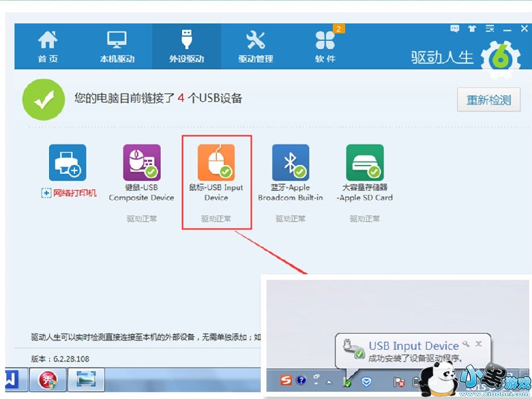532x399 pixels.
Task: Select the 鼠标-USB Input Device mouse icon
Action: (216, 163)
